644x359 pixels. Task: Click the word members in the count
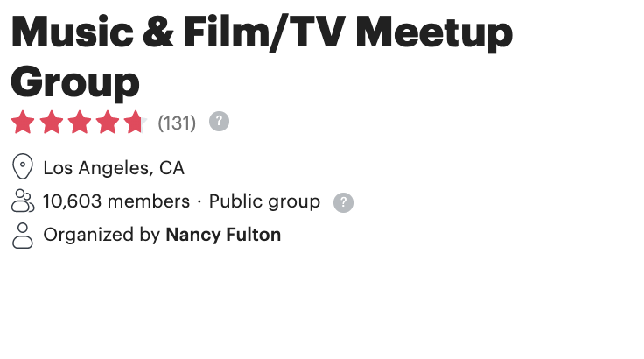(x=149, y=201)
